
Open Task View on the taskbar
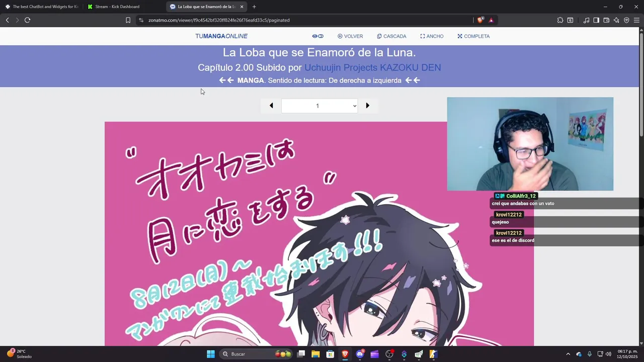coord(301,354)
